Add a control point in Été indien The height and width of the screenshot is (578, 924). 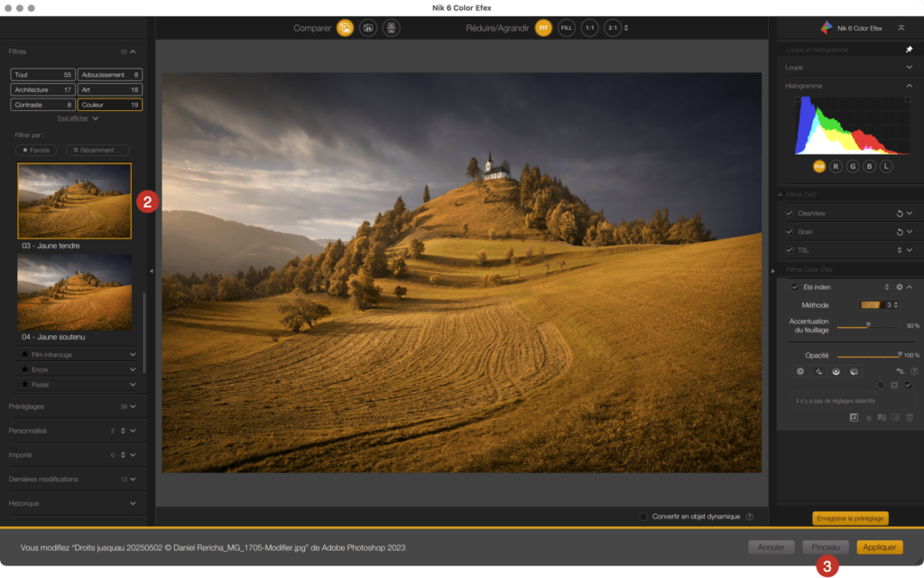pyautogui.click(x=800, y=371)
